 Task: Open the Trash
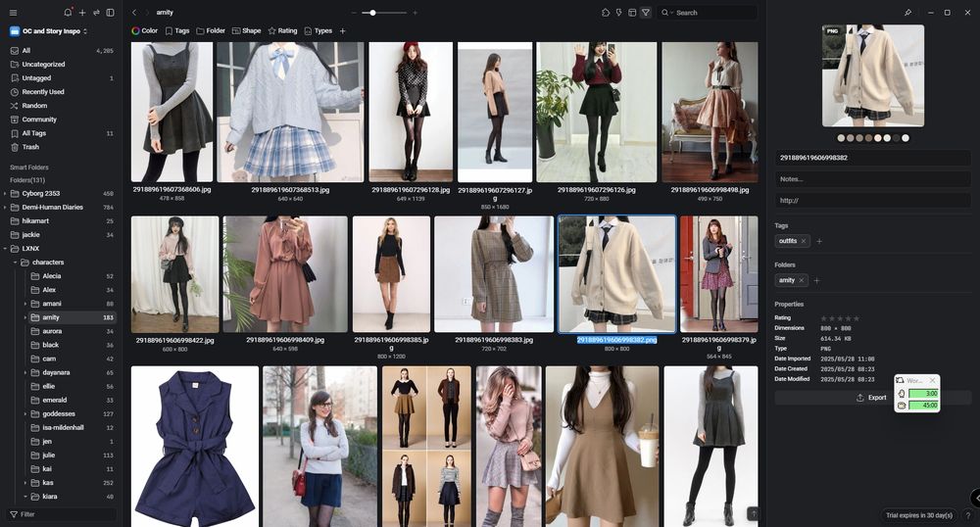coord(61,147)
